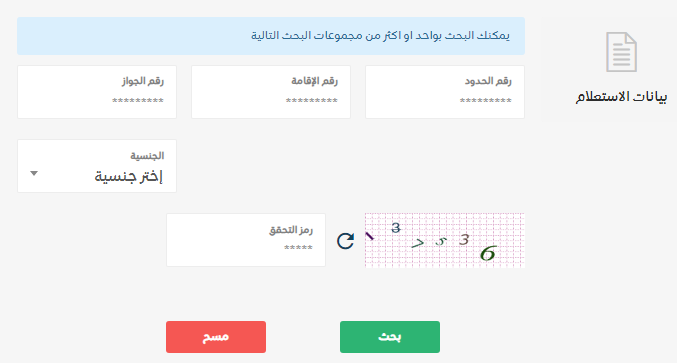Screen dimensions: 677x363
Task: Click the large green 6 in the captcha
Action: [x=488, y=253]
